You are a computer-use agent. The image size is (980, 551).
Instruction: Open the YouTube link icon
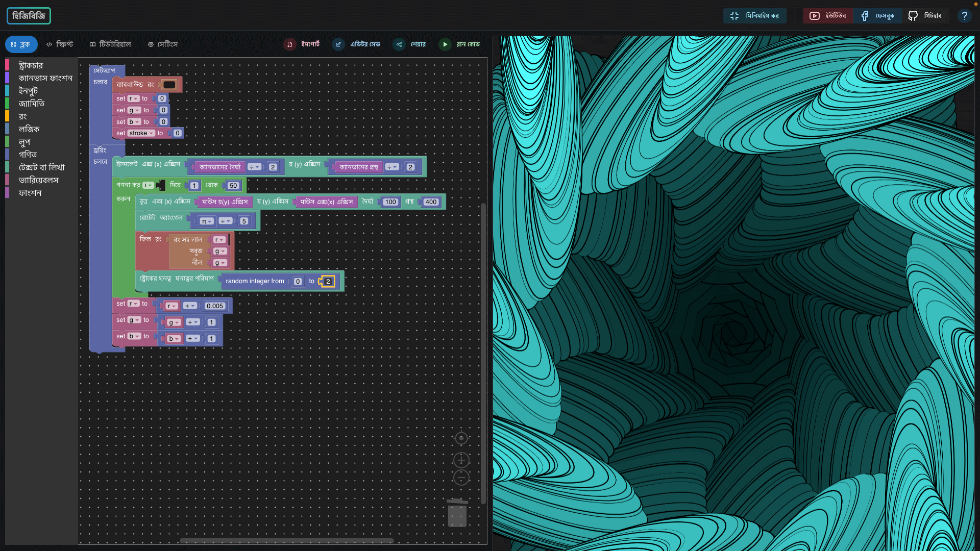[x=815, y=16]
